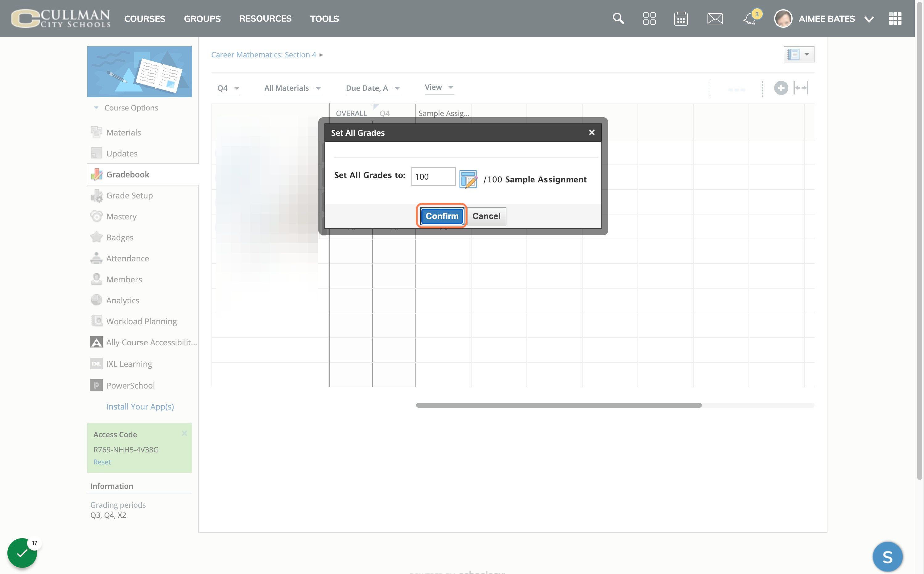Click the add column plus icon

pos(781,88)
